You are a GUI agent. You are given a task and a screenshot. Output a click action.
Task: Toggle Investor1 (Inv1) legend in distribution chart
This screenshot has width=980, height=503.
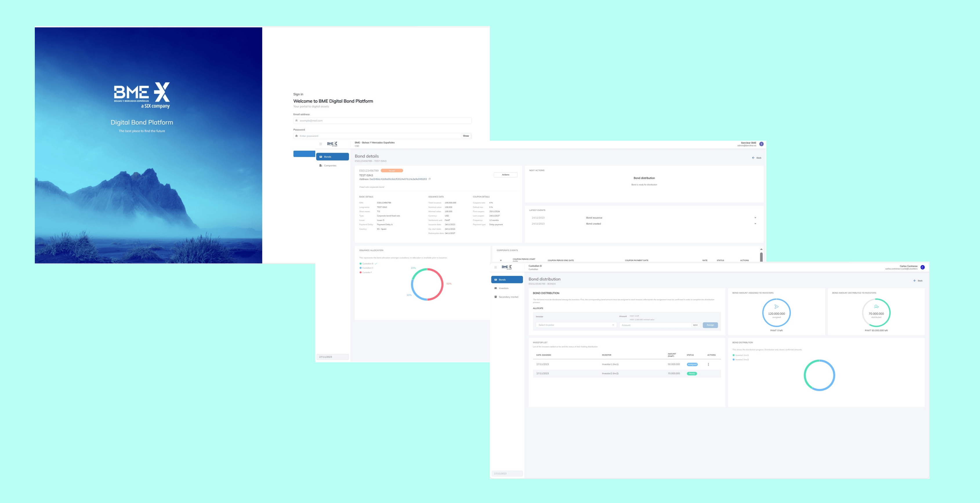pyautogui.click(x=741, y=355)
